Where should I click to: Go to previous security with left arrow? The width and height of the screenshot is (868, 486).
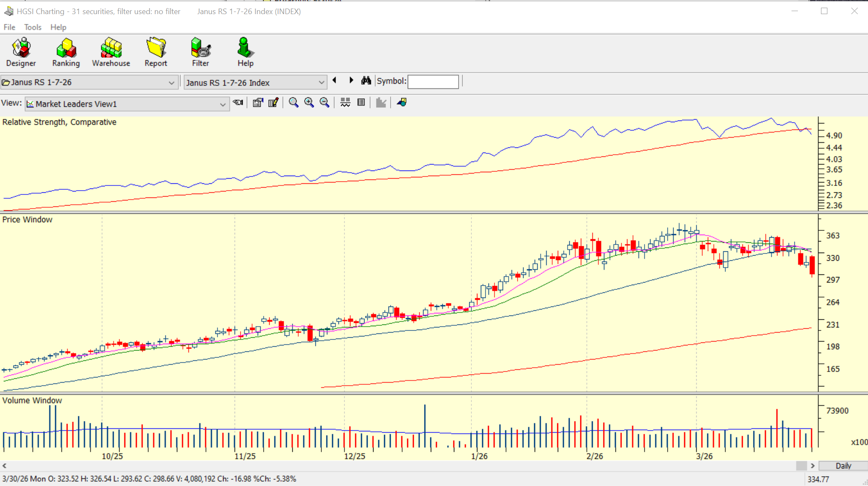click(335, 80)
